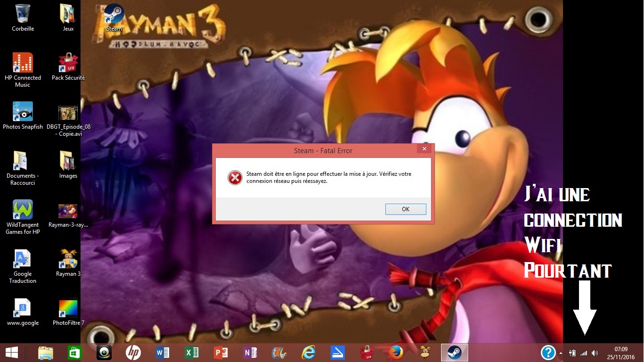Image resolution: width=644 pixels, height=362 pixels.
Task: Select DBGT_Episode_08 video file
Action: pyautogui.click(x=68, y=119)
